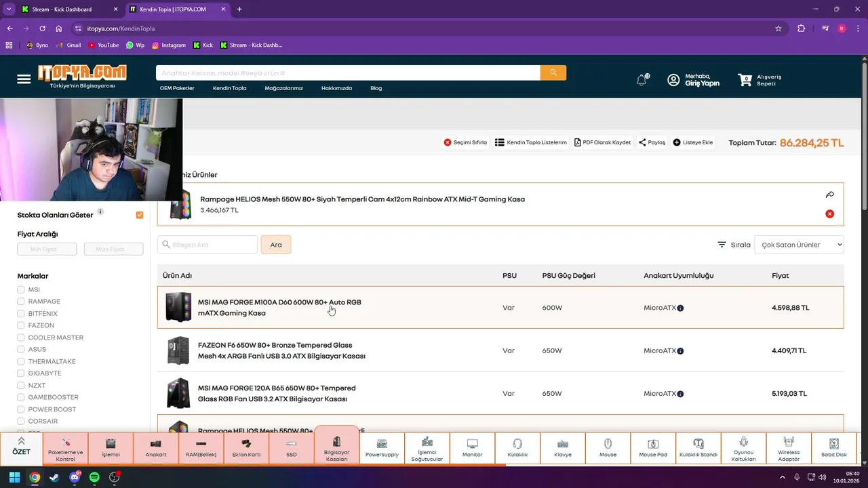Select FAZEON F6 650W case row
Screen dimensions: 868x488
coord(500,350)
